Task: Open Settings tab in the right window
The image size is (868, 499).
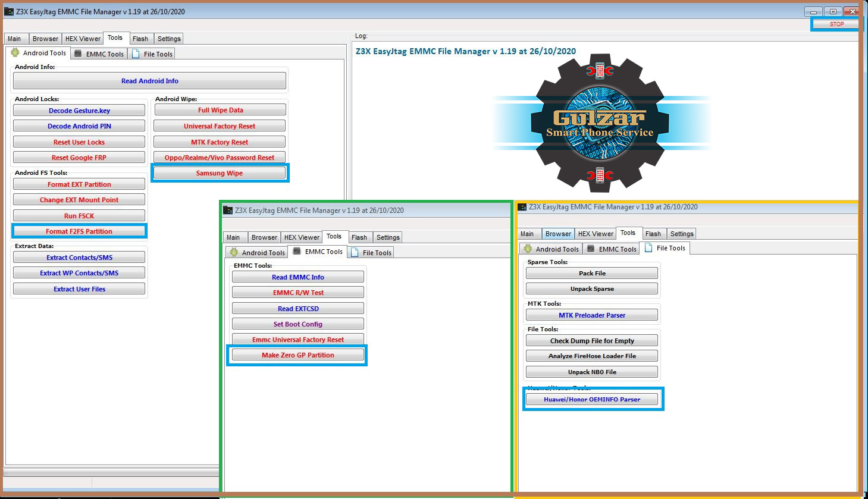Action: (682, 234)
